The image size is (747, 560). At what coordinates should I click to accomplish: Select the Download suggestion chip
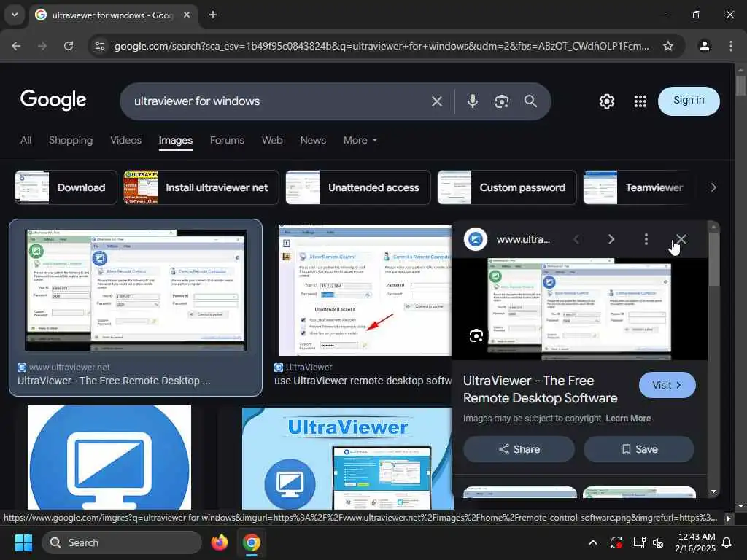pos(66,187)
